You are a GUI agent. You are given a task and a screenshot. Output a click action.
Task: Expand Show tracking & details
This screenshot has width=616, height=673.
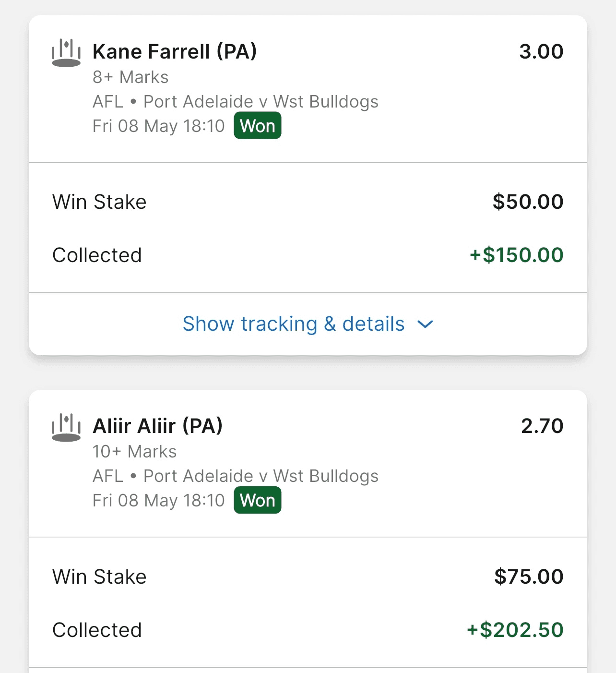point(308,324)
